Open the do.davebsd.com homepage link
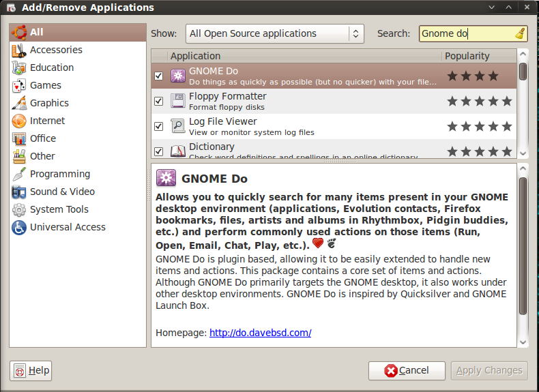The height and width of the screenshot is (392, 539). coord(260,333)
